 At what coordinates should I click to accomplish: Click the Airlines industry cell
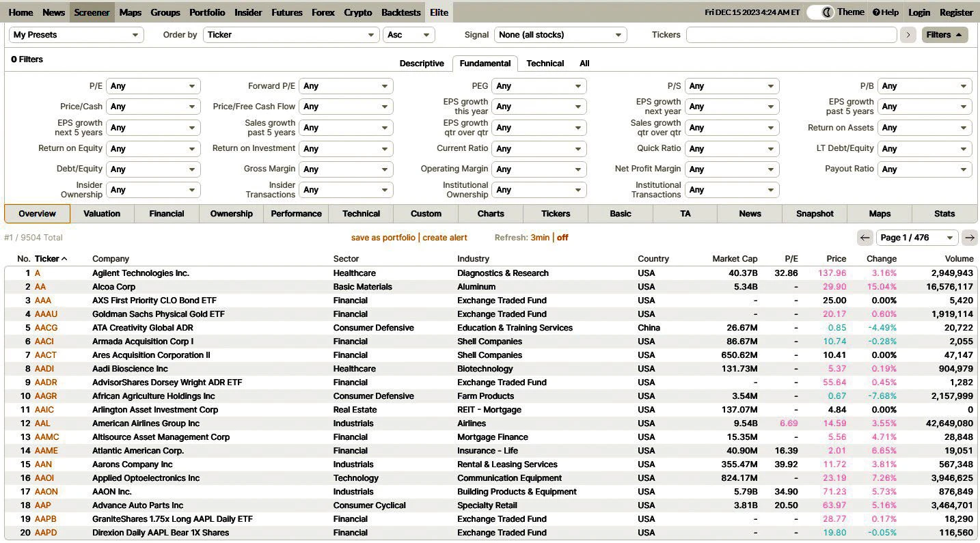point(472,423)
